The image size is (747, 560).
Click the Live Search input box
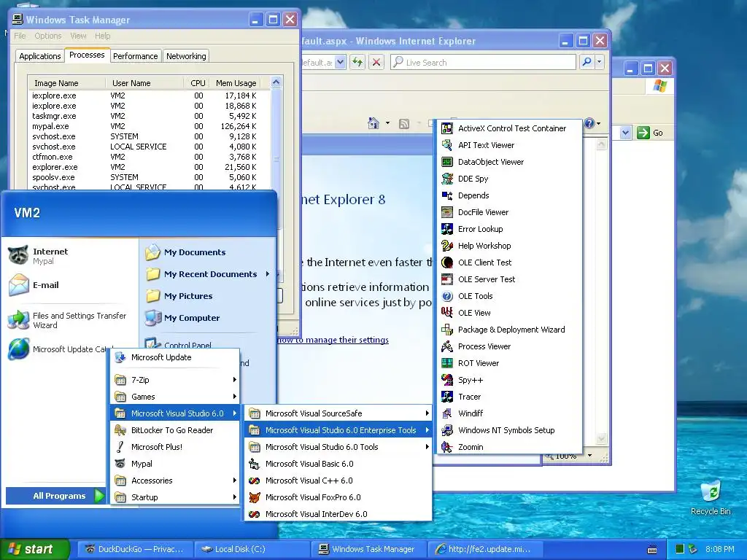483,63
